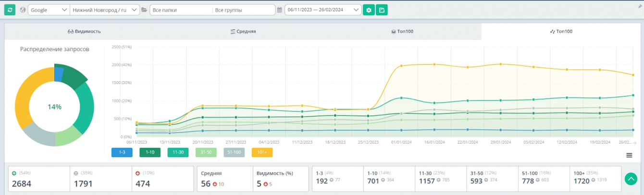Toggle the 101+ yellow legend series
644x195 pixels.
coord(262,152)
